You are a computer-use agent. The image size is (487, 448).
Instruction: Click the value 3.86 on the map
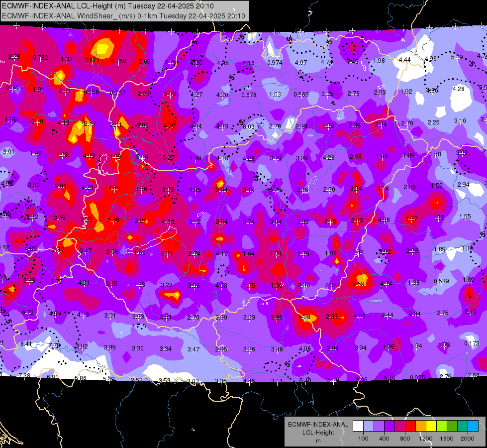pos(277,318)
